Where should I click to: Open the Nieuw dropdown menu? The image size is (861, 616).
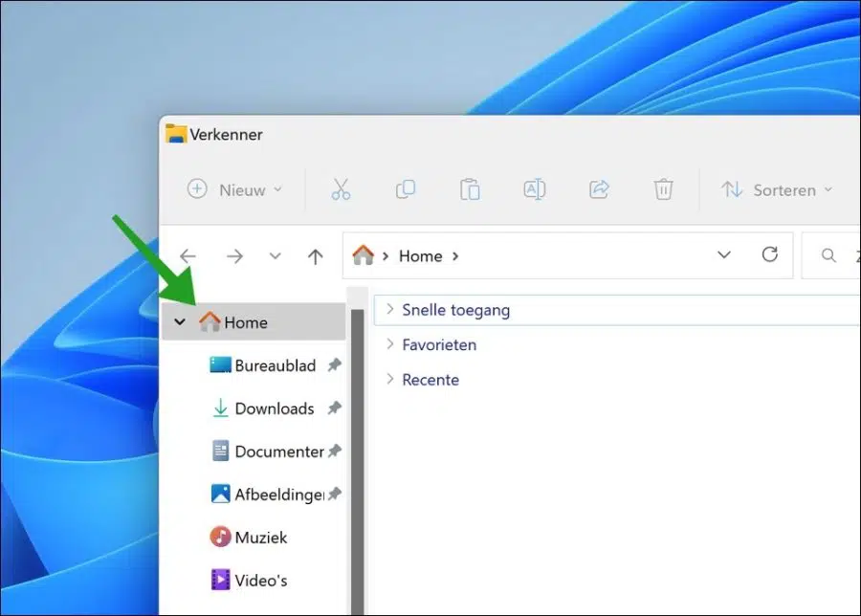(x=235, y=190)
